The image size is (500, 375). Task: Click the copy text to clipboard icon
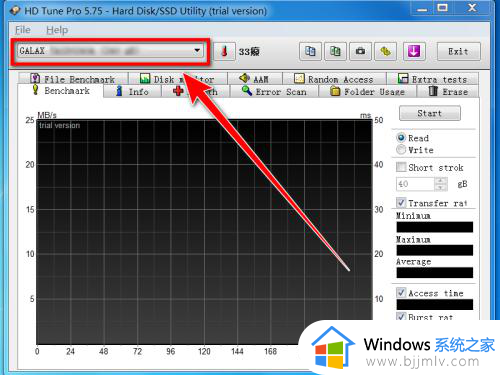[x=310, y=51]
